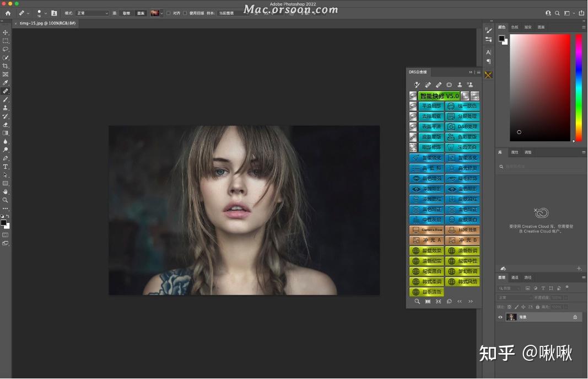Open the 样本 sample source dropdown
The height and width of the screenshot is (379, 588).
pos(231,13)
